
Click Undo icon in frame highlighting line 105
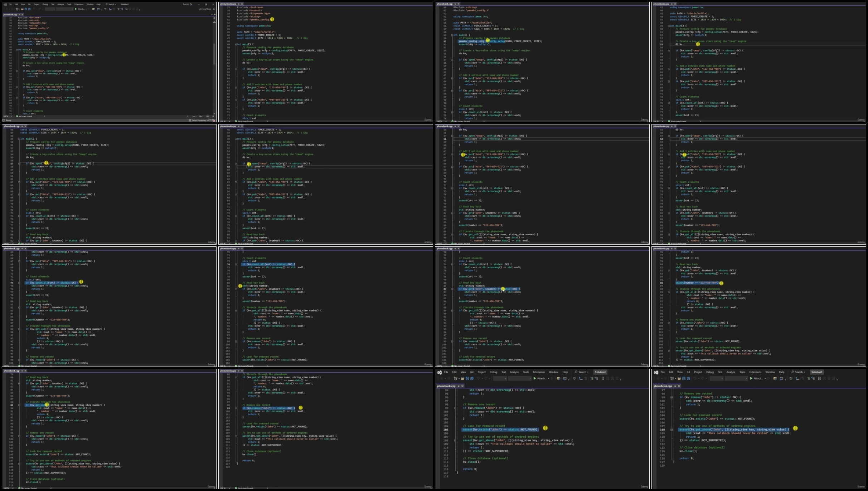point(478,378)
